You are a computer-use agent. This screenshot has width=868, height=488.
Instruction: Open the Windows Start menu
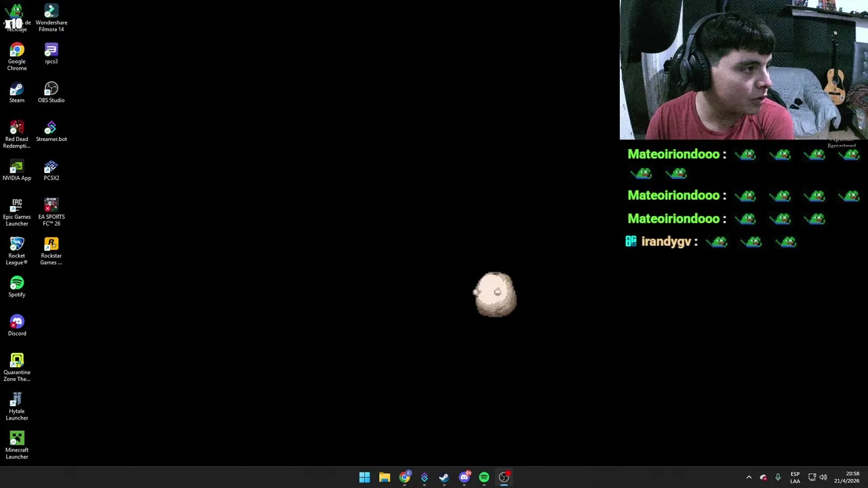tap(364, 477)
